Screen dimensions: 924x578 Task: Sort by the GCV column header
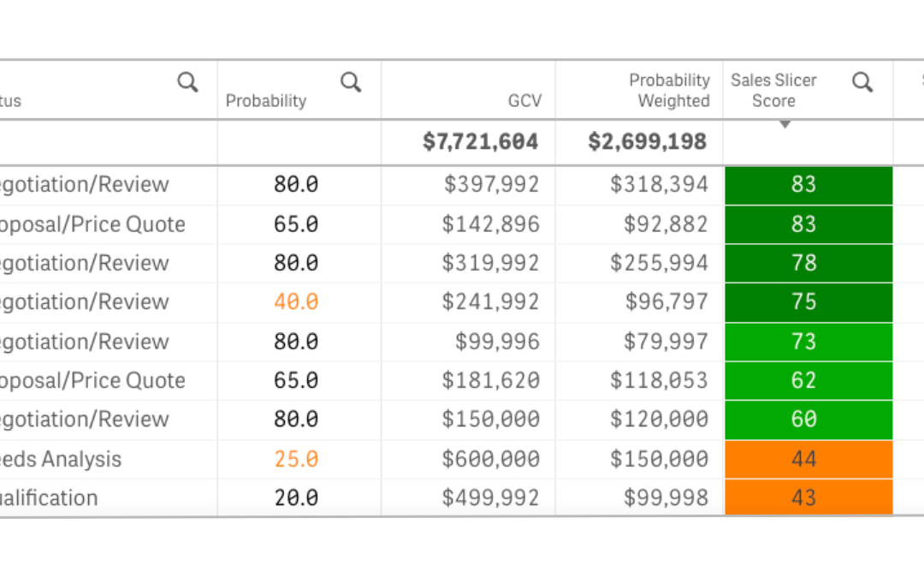coord(524,100)
